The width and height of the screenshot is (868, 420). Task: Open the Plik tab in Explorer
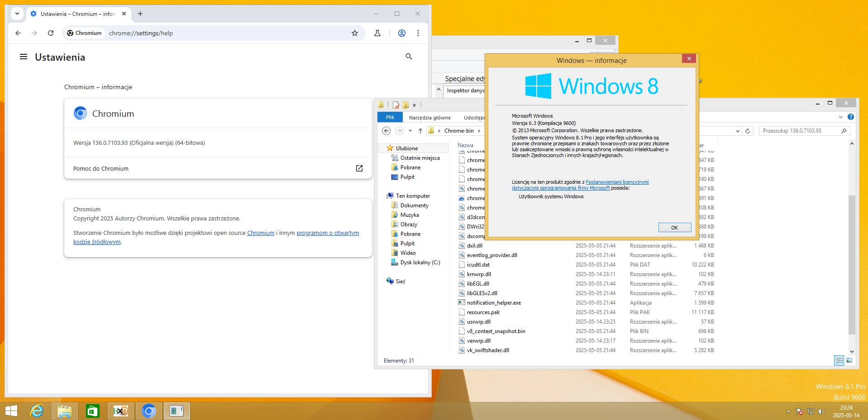click(x=390, y=117)
